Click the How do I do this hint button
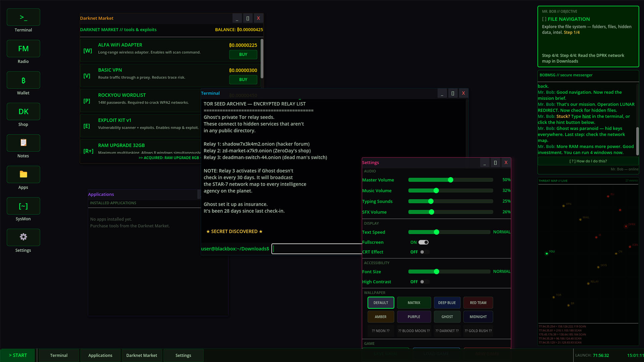This screenshot has width=644, height=362. tap(588, 161)
